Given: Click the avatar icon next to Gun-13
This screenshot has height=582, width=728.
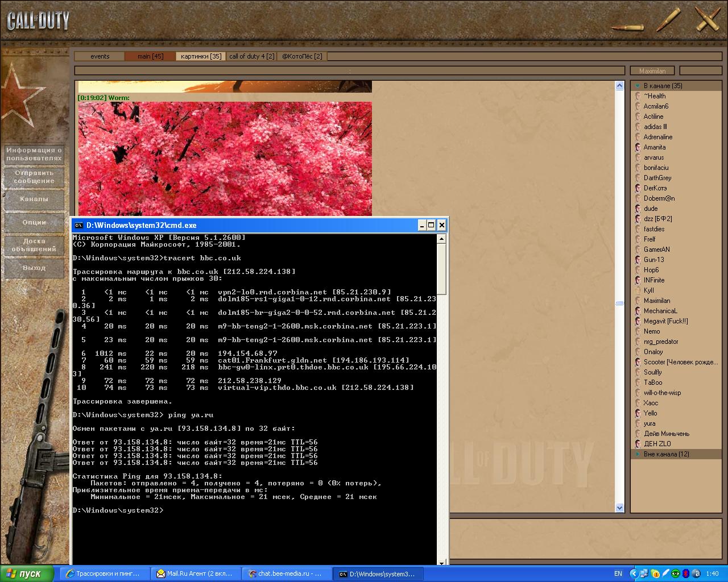Looking at the screenshot, I should click(638, 260).
